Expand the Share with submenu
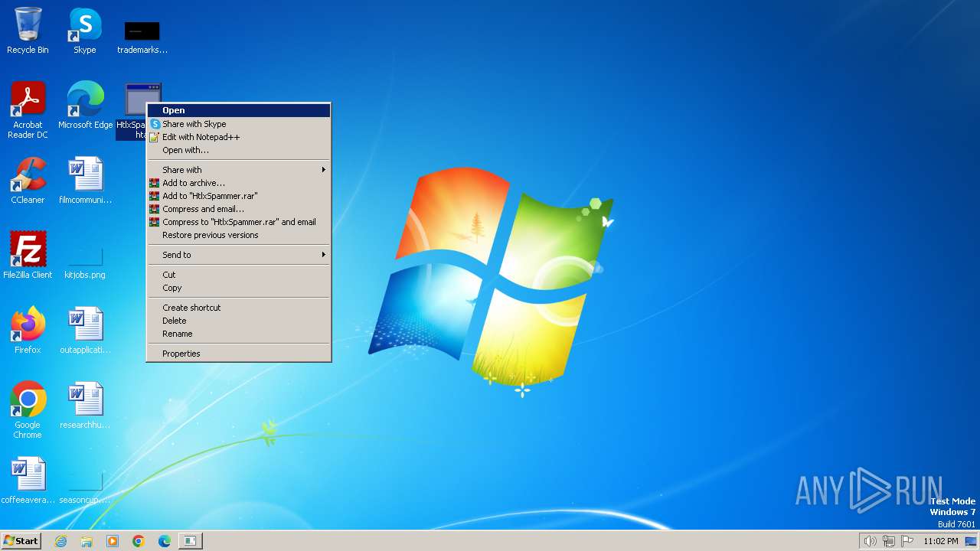 tap(239, 170)
